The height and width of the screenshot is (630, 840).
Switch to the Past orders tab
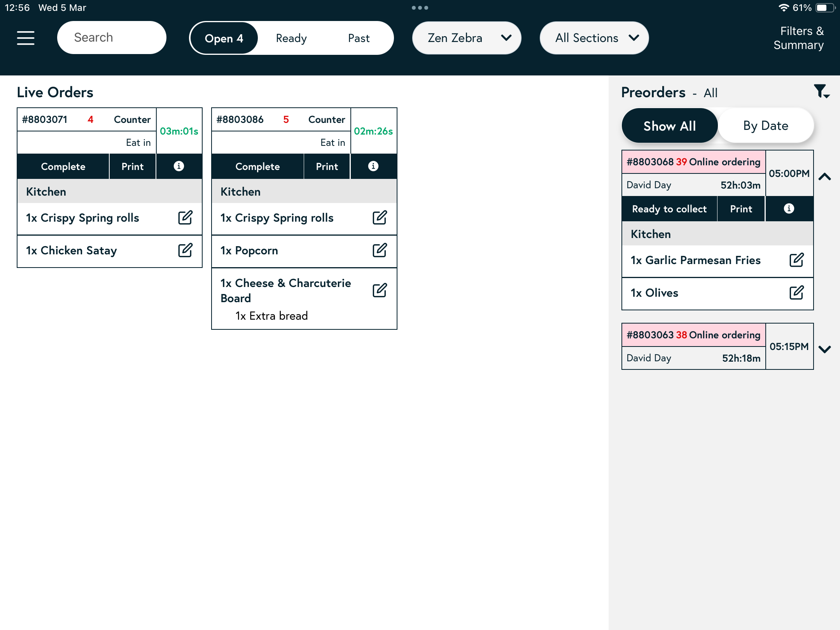click(359, 38)
